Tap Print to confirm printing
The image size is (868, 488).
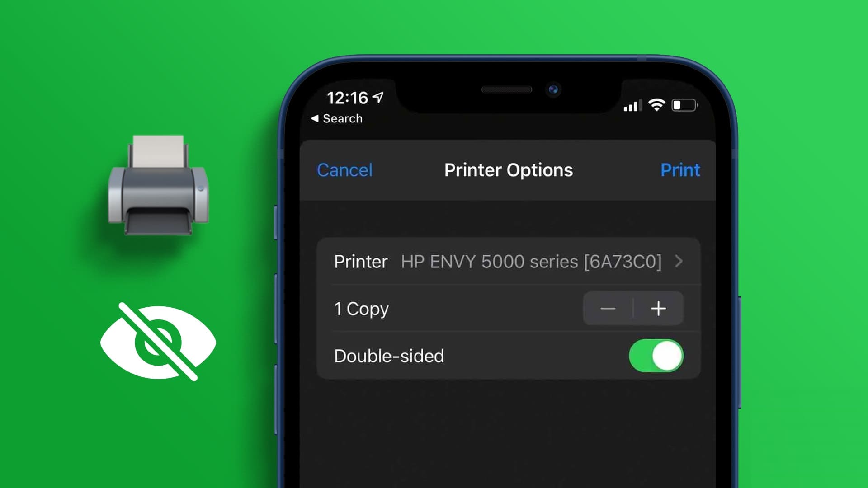click(680, 170)
